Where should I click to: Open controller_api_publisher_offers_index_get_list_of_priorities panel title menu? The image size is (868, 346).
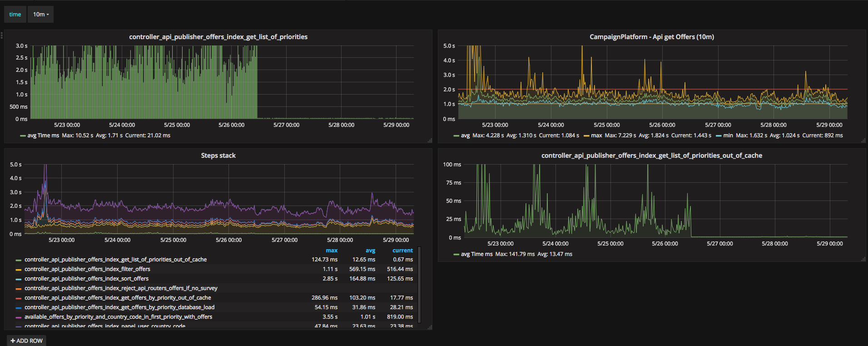[x=218, y=37]
